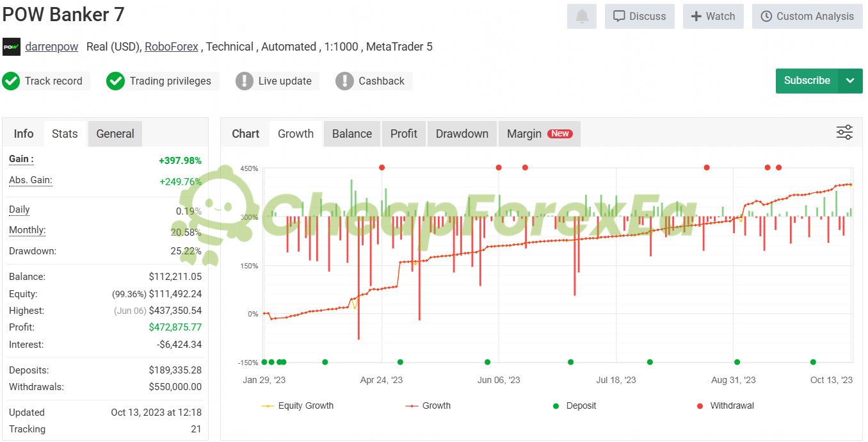Click the deposit marker below Jun 06

[x=487, y=362]
